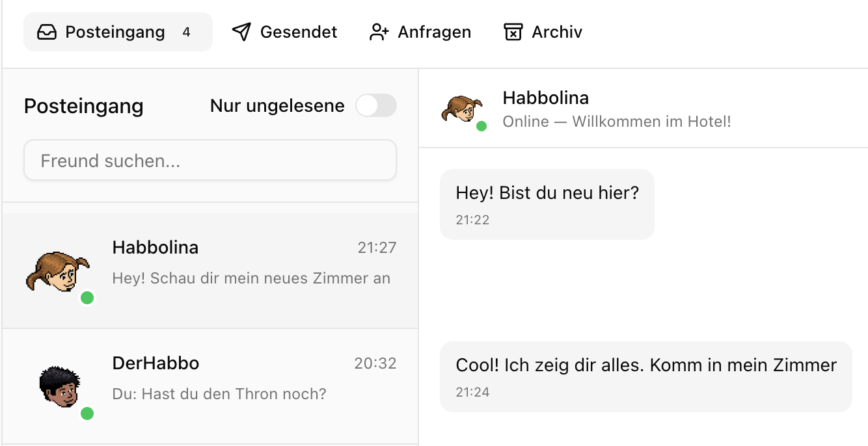Click Habbolina's green online status dot
The image size is (868, 446).
point(87,298)
